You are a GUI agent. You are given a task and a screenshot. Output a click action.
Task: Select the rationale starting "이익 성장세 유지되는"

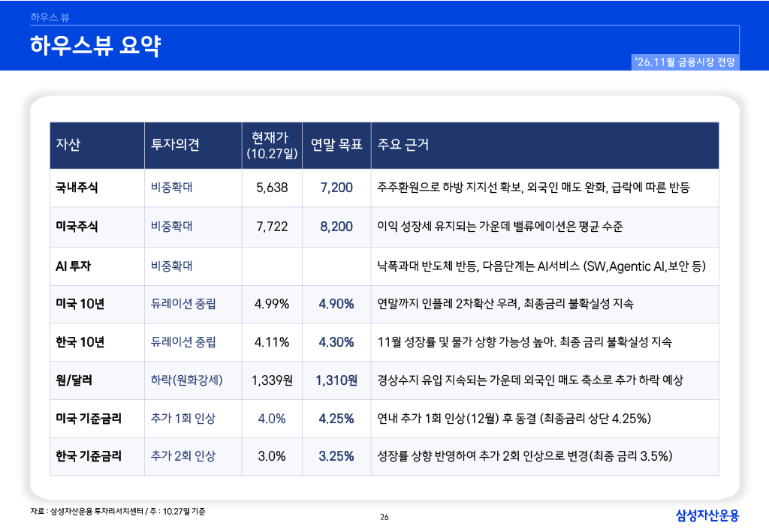click(500, 227)
